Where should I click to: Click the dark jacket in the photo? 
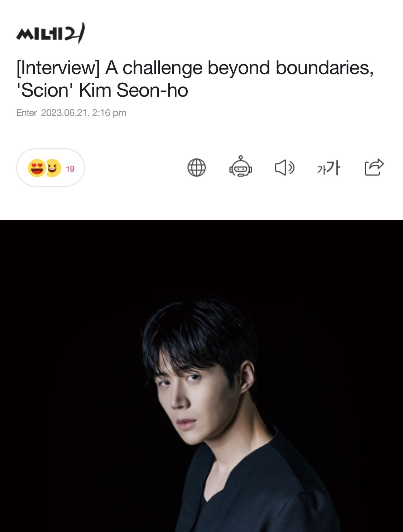258,490
